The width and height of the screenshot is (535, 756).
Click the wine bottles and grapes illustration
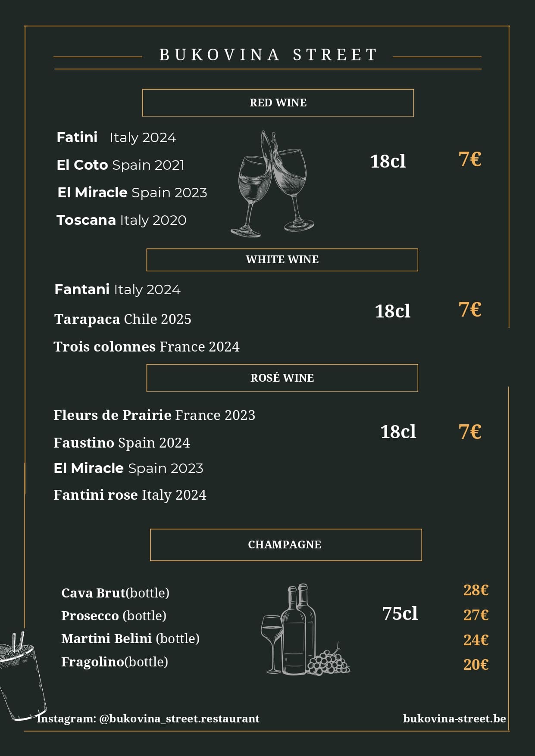click(305, 630)
